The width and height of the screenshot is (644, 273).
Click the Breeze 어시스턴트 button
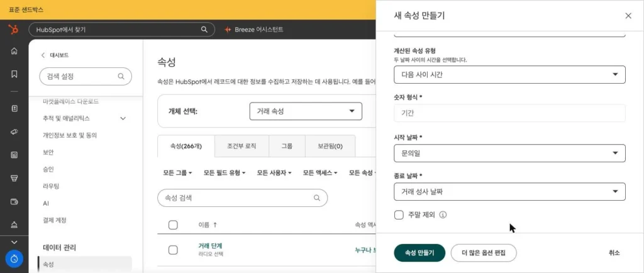(254, 30)
